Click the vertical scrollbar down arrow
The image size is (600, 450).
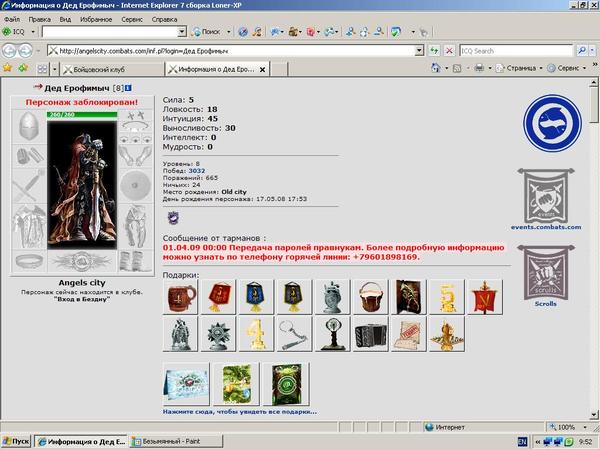(x=593, y=414)
